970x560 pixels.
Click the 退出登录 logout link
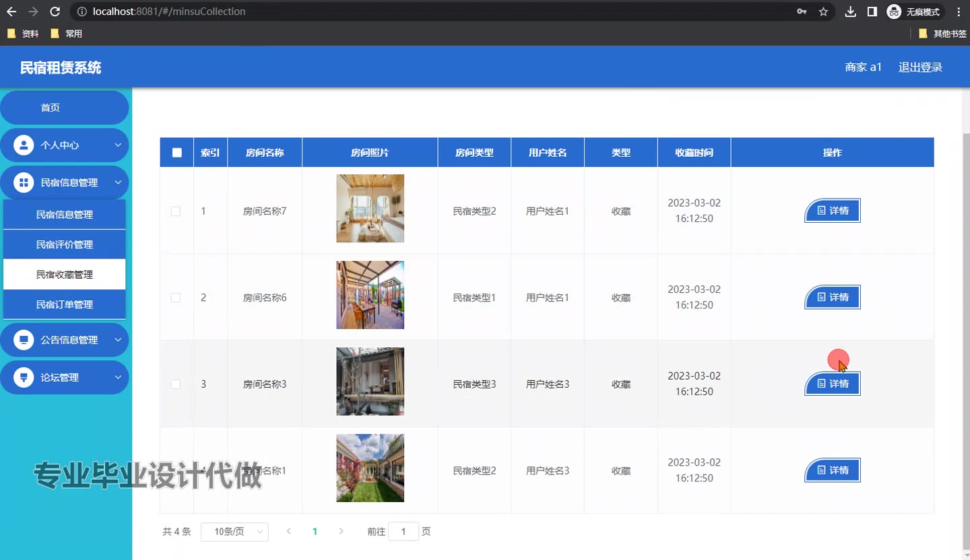click(920, 67)
